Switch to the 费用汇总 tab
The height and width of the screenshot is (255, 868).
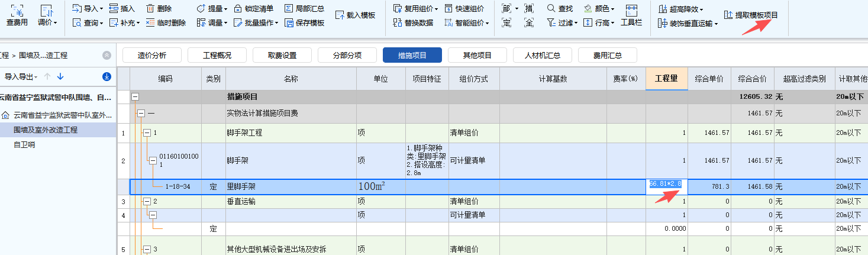[x=608, y=56]
